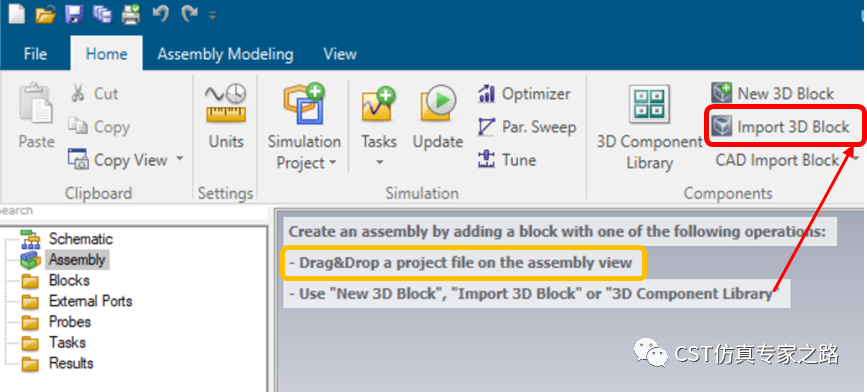867x392 pixels.
Task: Open the Tasks dropdown arrow
Action: tap(379, 162)
